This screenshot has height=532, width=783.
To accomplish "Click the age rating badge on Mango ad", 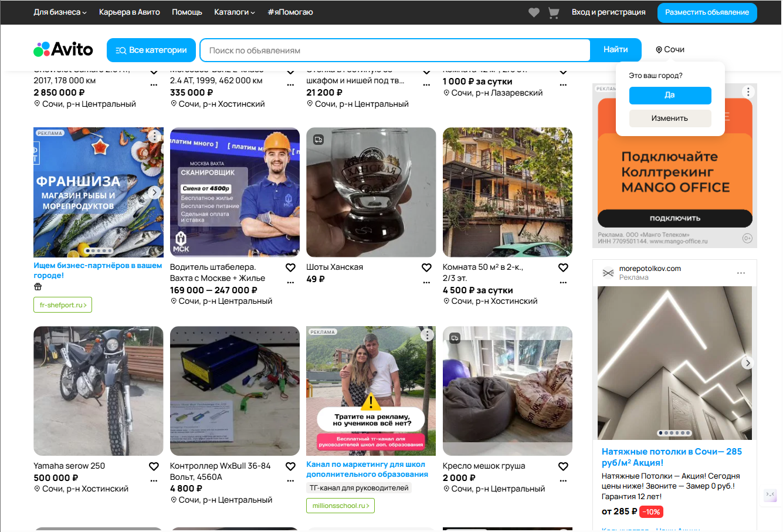I will click(747, 238).
